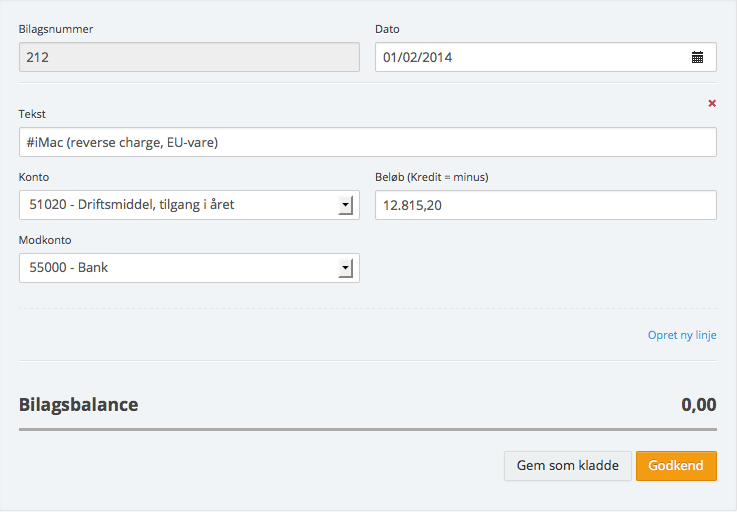Click the Beløb (Kredit = minus) label
The image size is (737, 512).
click(x=431, y=177)
